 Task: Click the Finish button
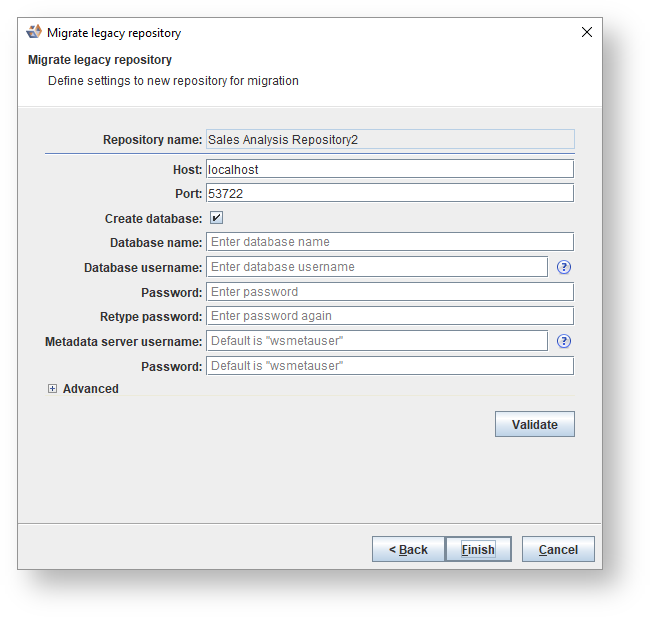pos(478,549)
